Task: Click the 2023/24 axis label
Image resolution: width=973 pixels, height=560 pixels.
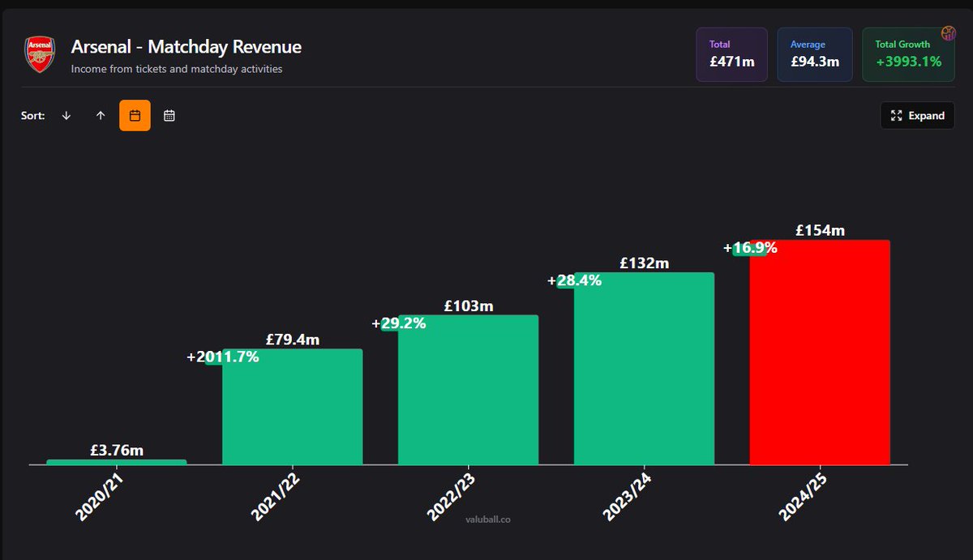Action: [626, 496]
